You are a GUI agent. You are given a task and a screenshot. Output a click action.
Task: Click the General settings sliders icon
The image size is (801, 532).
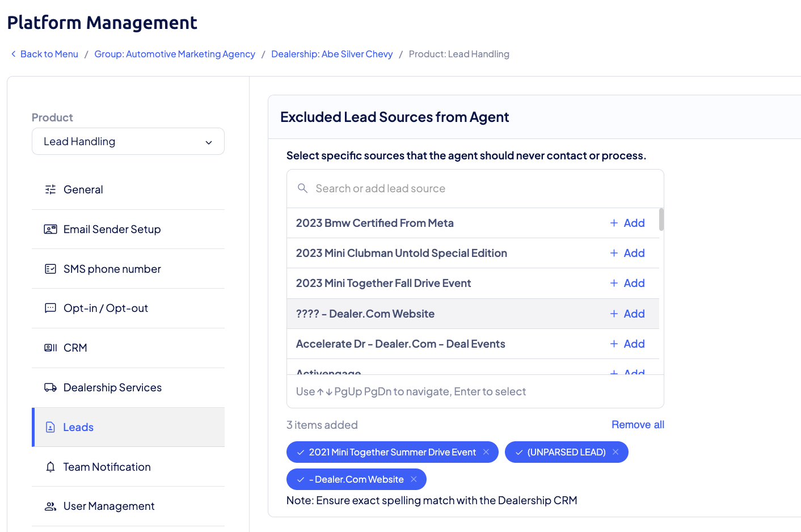click(x=50, y=189)
